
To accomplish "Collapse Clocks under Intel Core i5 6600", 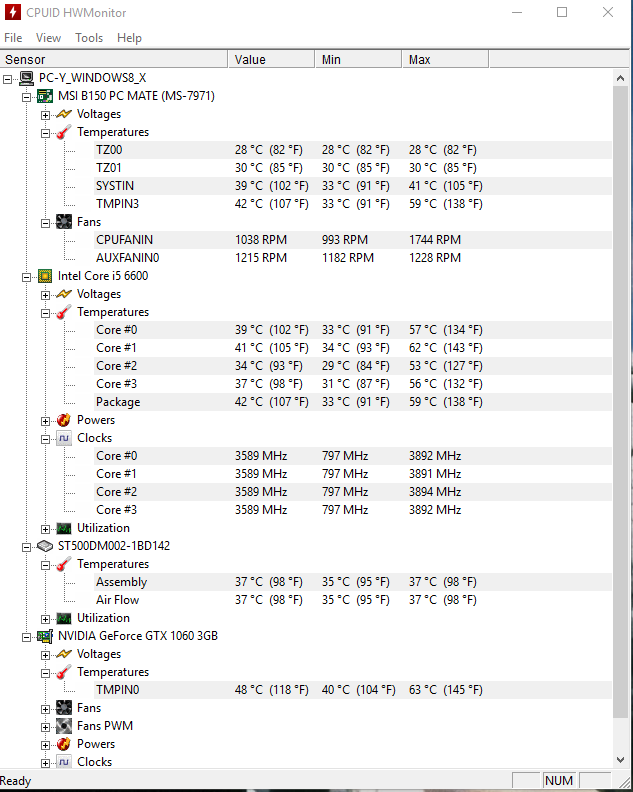I will (x=45, y=439).
